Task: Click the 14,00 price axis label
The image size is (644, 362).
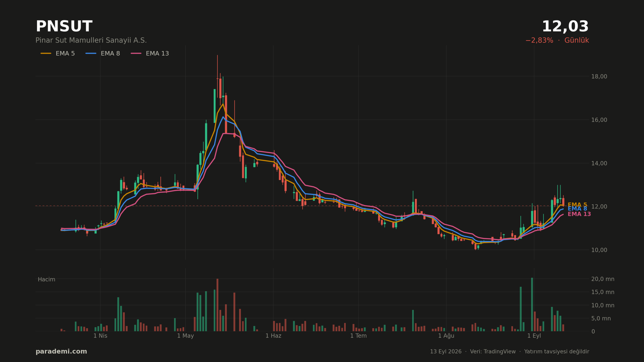Action: (x=599, y=163)
